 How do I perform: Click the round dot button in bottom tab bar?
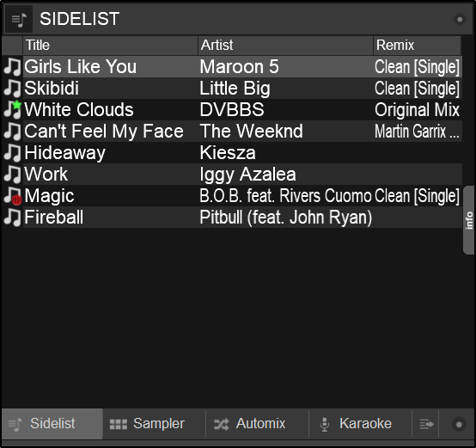[459, 424]
